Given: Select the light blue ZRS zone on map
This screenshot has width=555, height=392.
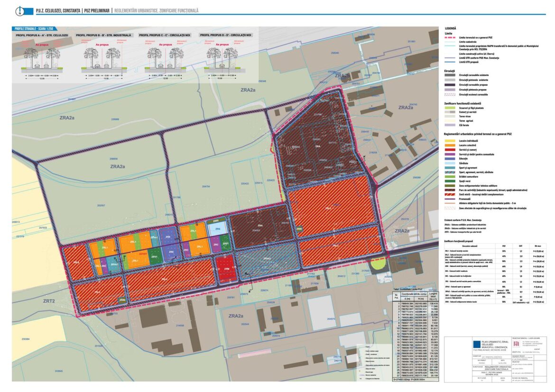Looking at the screenshot, I should click(217, 229).
